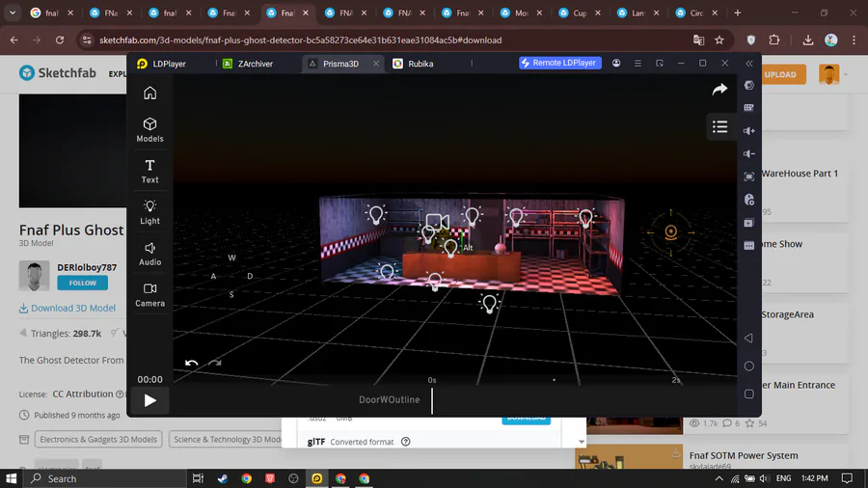Screen dimensions: 868x488
Task: Open DERlolboy787 profile link
Action: click(87, 267)
